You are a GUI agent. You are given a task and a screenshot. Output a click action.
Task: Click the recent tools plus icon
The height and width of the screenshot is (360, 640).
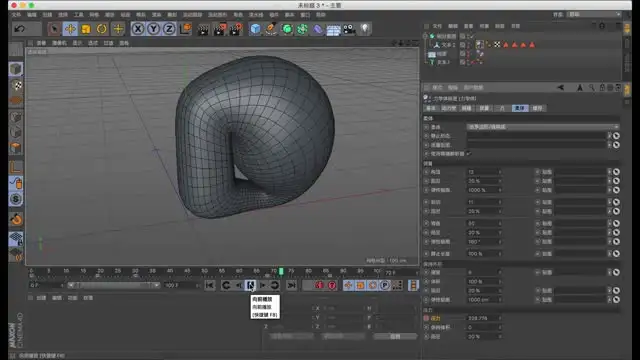118,29
